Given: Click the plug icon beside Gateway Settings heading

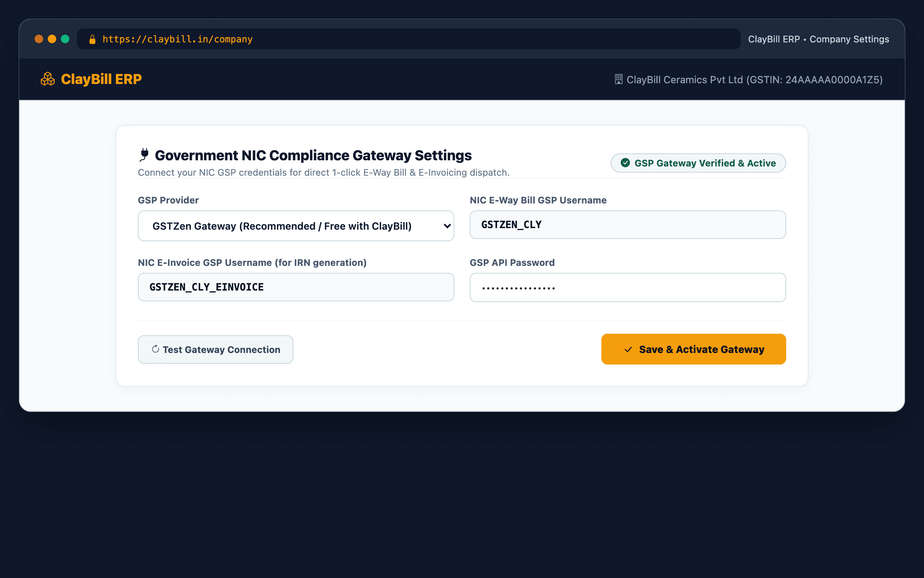Looking at the screenshot, I should 144,155.
